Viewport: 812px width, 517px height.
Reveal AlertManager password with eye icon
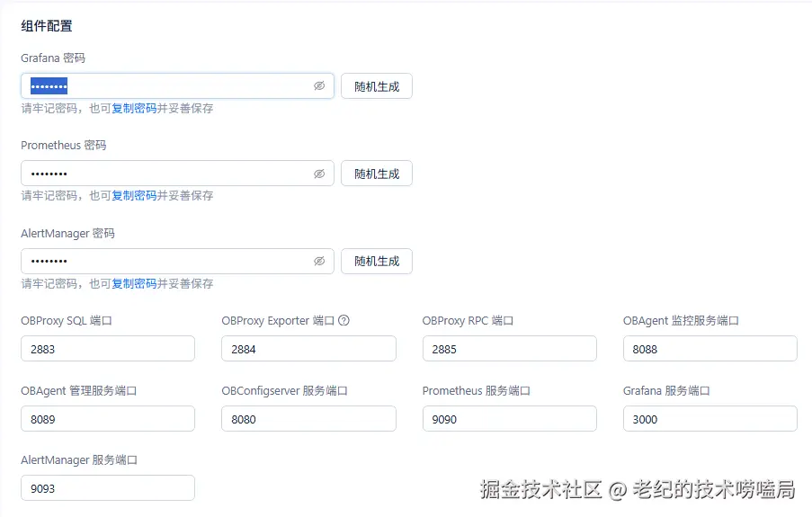tap(319, 261)
